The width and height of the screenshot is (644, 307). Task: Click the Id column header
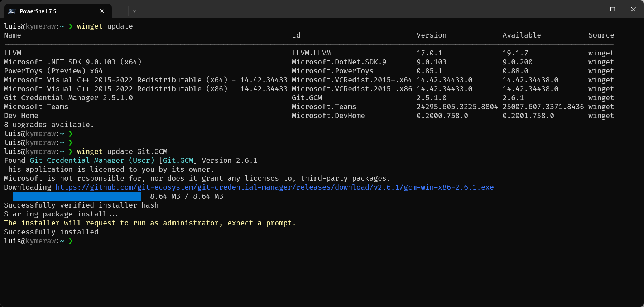pyautogui.click(x=296, y=35)
